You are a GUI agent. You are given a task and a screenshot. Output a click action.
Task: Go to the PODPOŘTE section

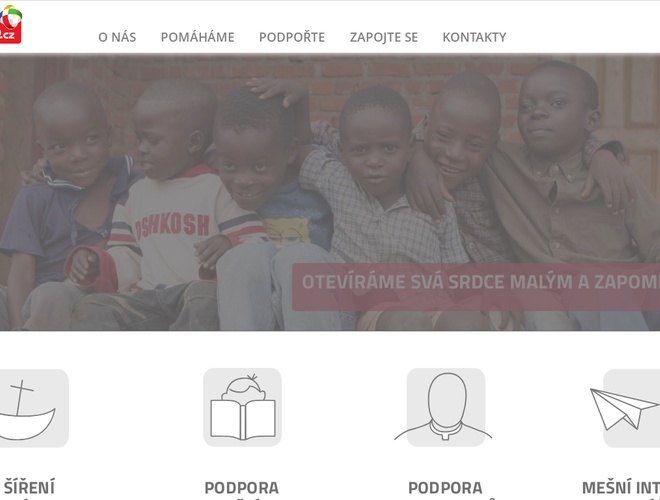292,37
